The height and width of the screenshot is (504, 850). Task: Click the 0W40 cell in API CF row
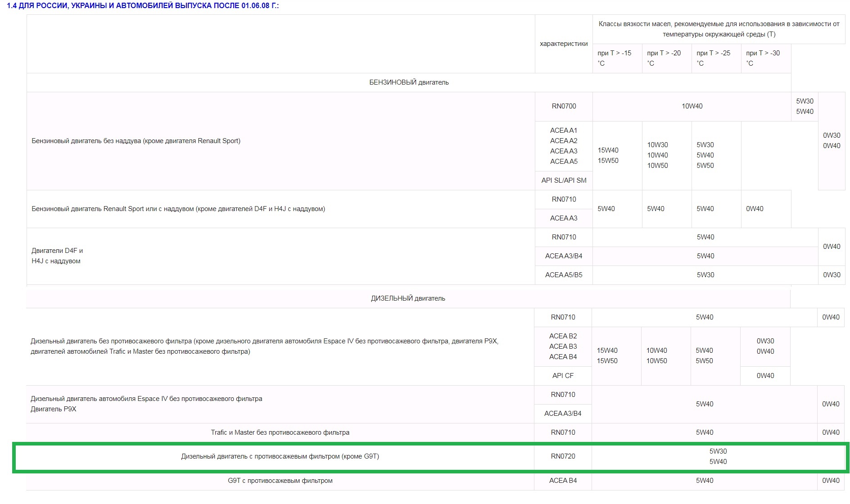click(x=765, y=376)
